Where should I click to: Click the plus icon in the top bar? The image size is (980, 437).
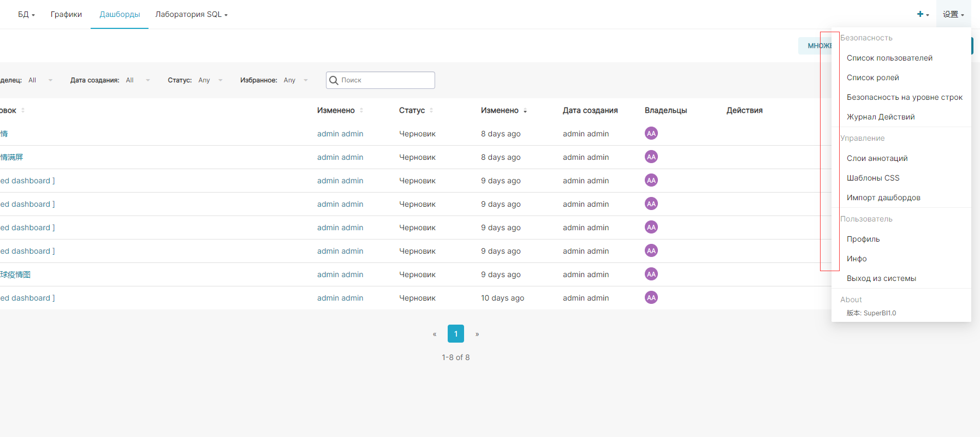[920, 14]
